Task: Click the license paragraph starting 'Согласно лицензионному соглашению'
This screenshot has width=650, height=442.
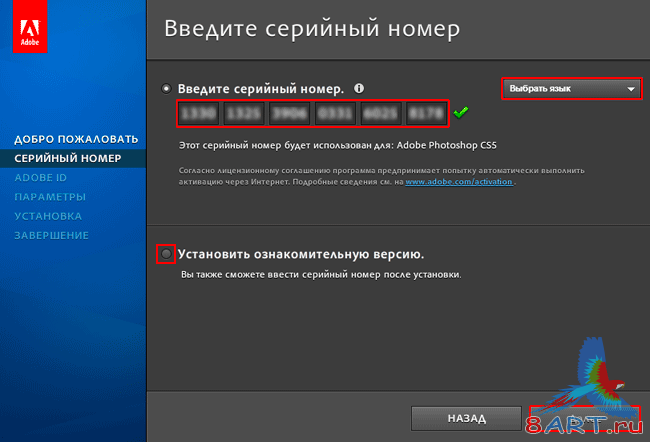Action: point(382,176)
